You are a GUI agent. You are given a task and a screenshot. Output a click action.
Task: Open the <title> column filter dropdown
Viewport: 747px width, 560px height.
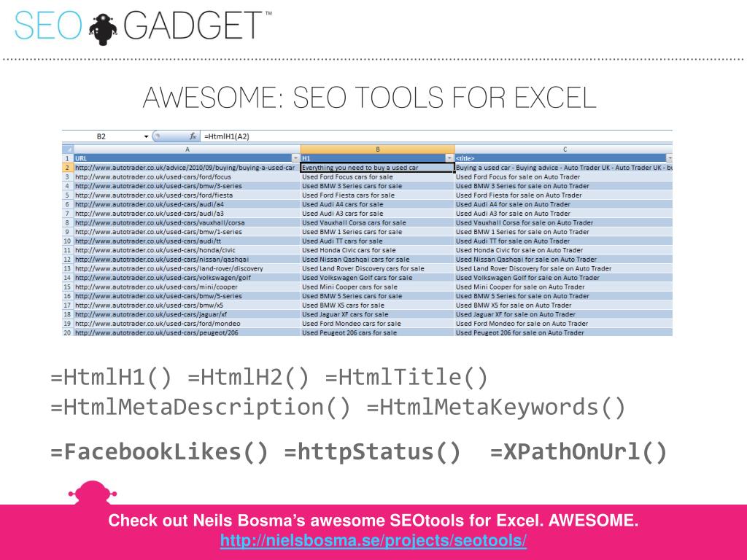pos(669,158)
